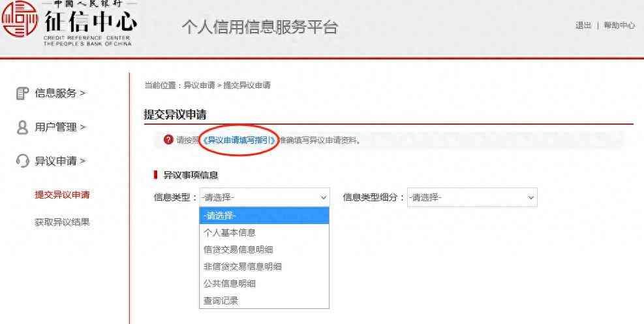This screenshot has width=644, height=324.
Task: Click the 信息类型 dropdown arrow
Action: (x=323, y=198)
